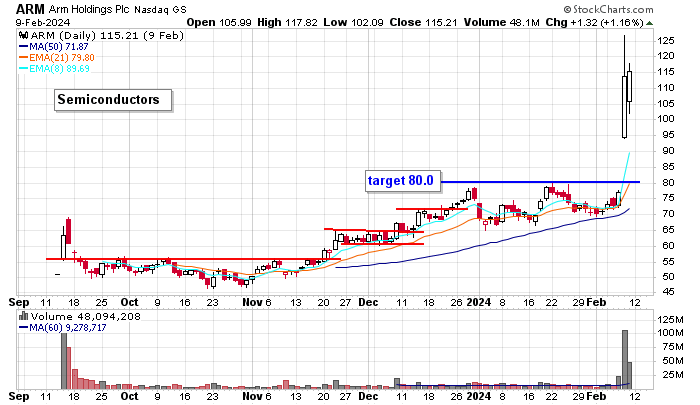Click the MA(60) 9,278,717 legend entry
Image resolution: width=700 pixels, height=405 pixels.
[62, 328]
